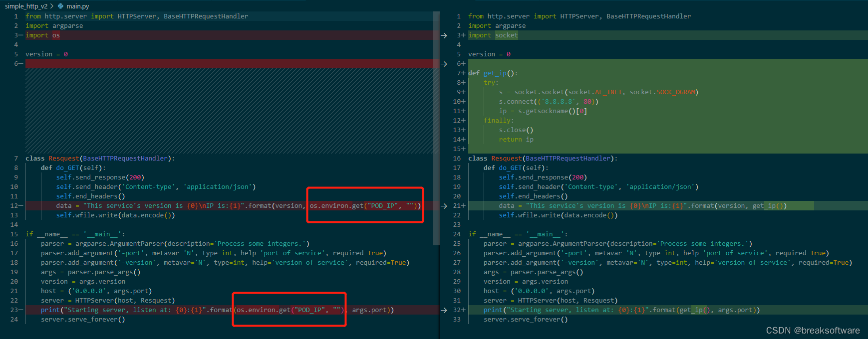Click 'def do_GET(self):' in the left pane
868x339 pixels.
point(73,168)
